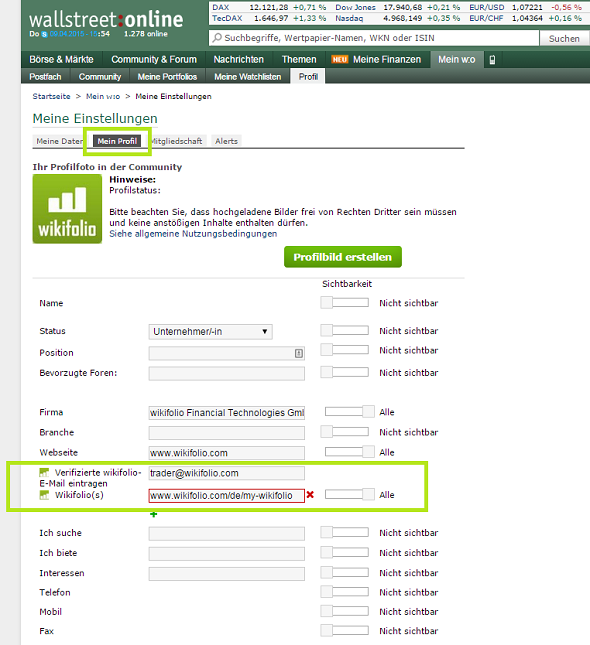Toggle visibility switch for Ich biete
This screenshot has height=645, width=590.
[345, 552]
